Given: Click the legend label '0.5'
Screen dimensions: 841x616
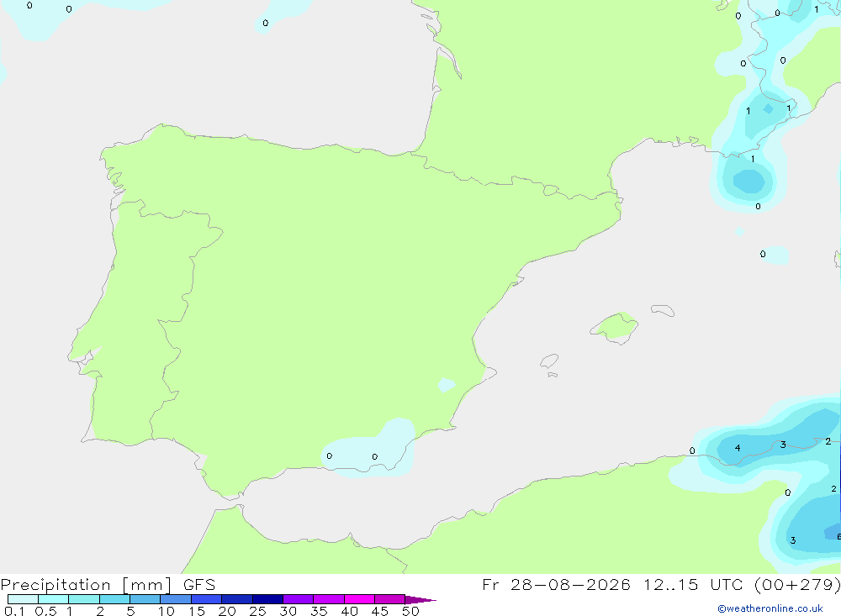Looking at the screenshot, I should 45,611.
